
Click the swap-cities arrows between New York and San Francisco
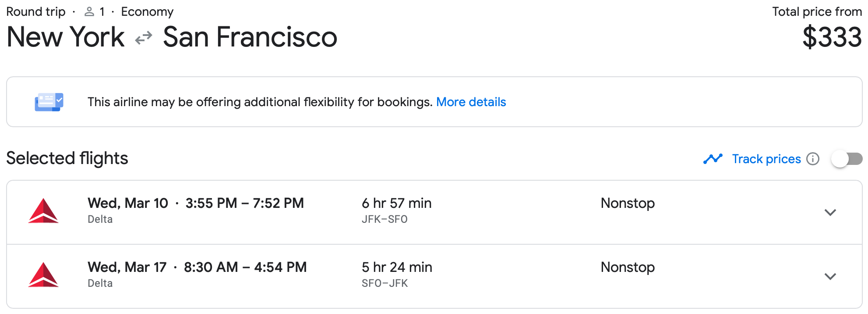click(143, 37)
